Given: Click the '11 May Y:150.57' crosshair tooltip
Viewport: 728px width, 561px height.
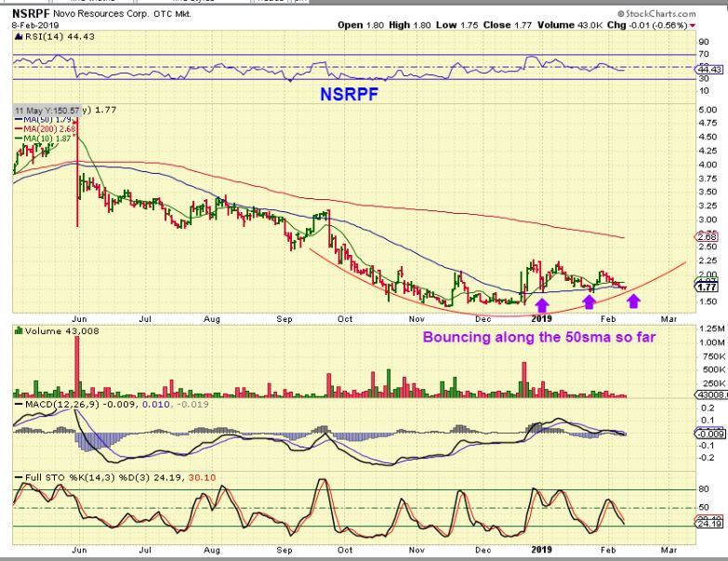Looking at the screenshot, I should click(46, 111).
